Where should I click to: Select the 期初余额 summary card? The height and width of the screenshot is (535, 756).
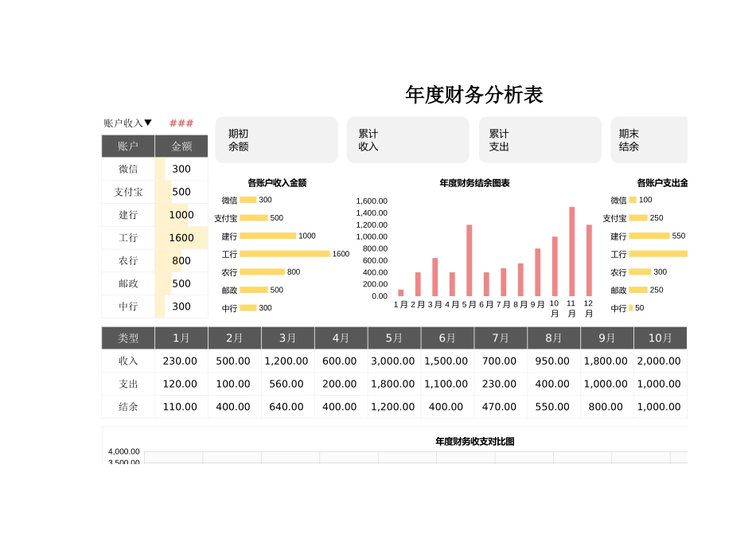coord(276,140)
